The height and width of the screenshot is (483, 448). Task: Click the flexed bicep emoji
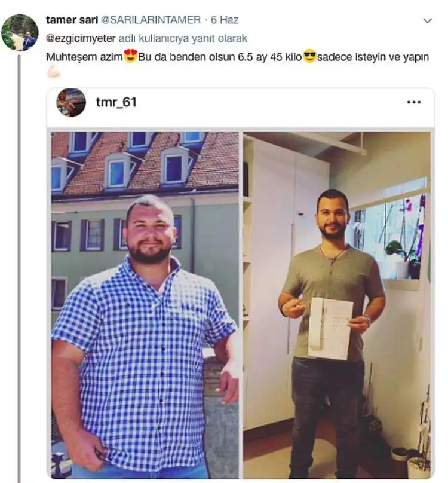(x=54, y=72)
